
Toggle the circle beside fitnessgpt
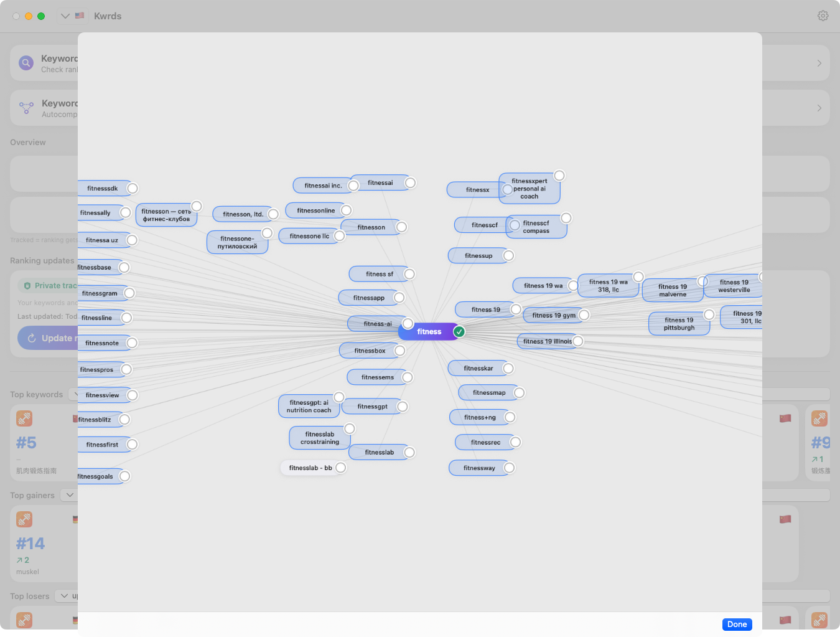click(403, 407)
